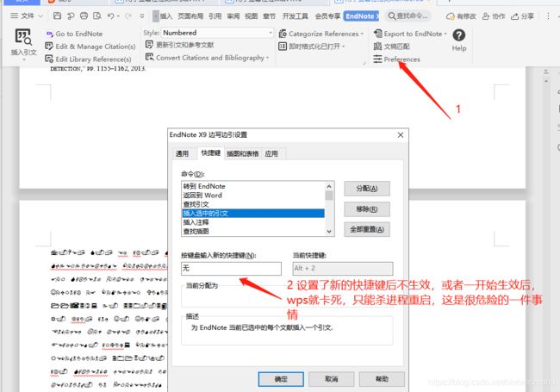Click the 查找命令 search box
Screen dimensions: 560x392
(408, 16)
